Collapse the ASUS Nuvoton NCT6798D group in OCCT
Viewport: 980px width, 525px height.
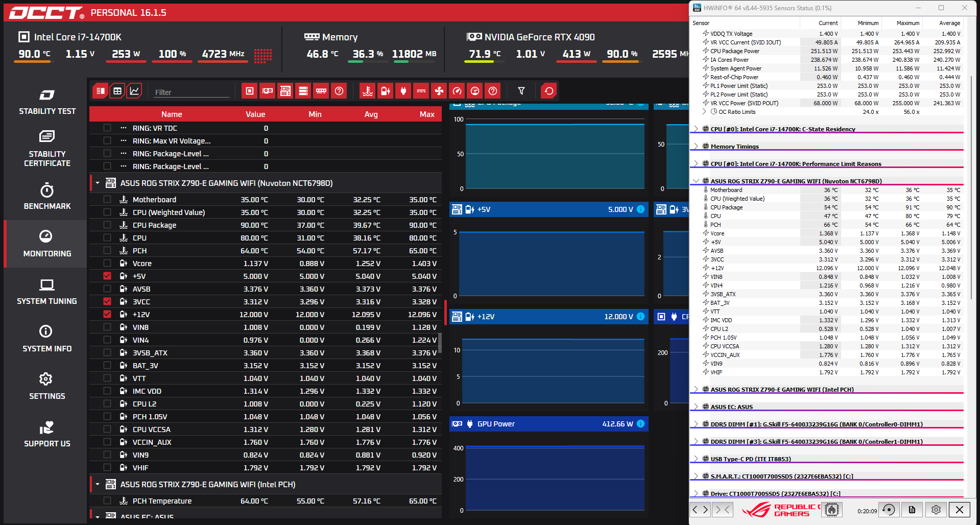pyautogui.click(x=98, y=183)
